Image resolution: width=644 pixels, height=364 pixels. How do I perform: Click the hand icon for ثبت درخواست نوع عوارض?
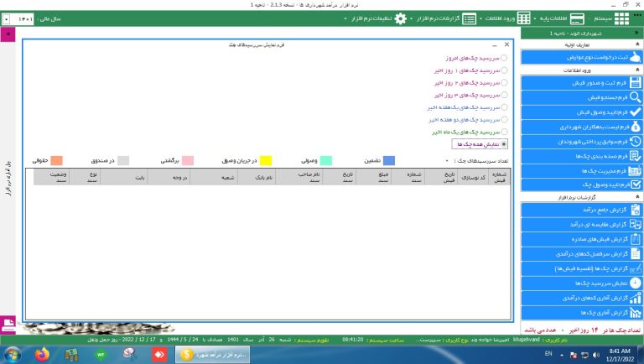[x=635, y=56]
